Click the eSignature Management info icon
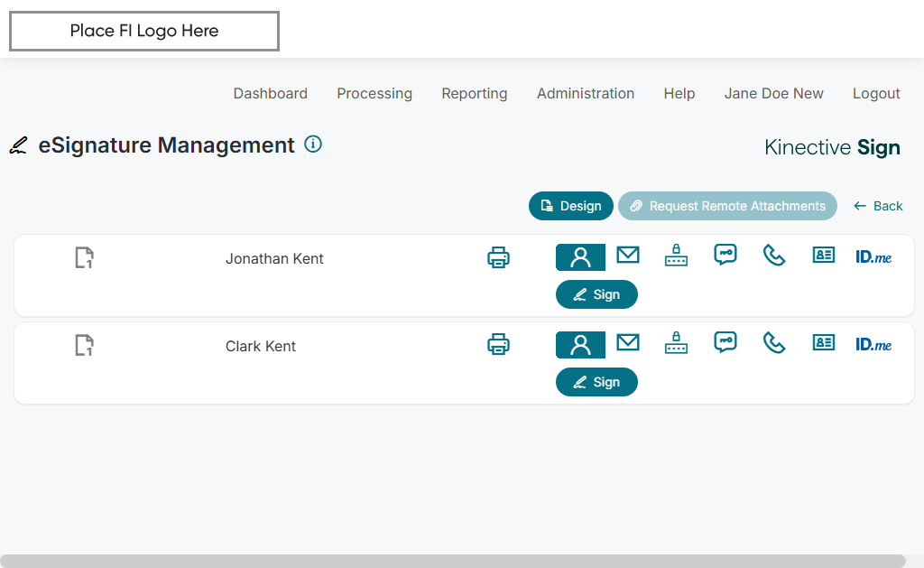The width and height of the screenshot is (924, 568). (313, 144)
